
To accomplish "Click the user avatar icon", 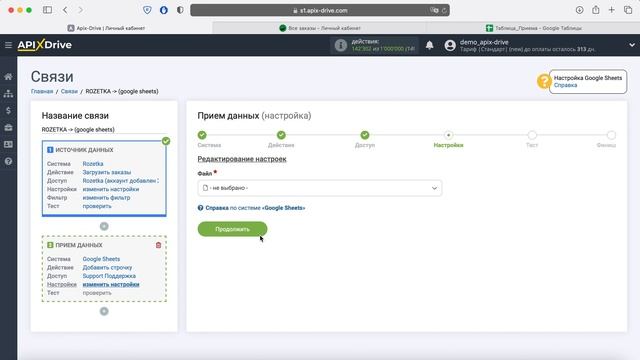I will pos(450,45).
